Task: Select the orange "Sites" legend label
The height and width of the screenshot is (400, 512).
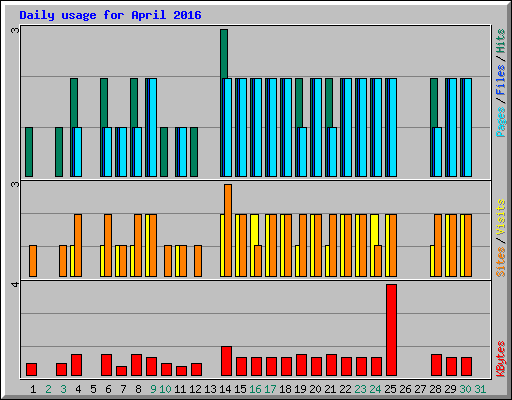Action: (500, 262)
